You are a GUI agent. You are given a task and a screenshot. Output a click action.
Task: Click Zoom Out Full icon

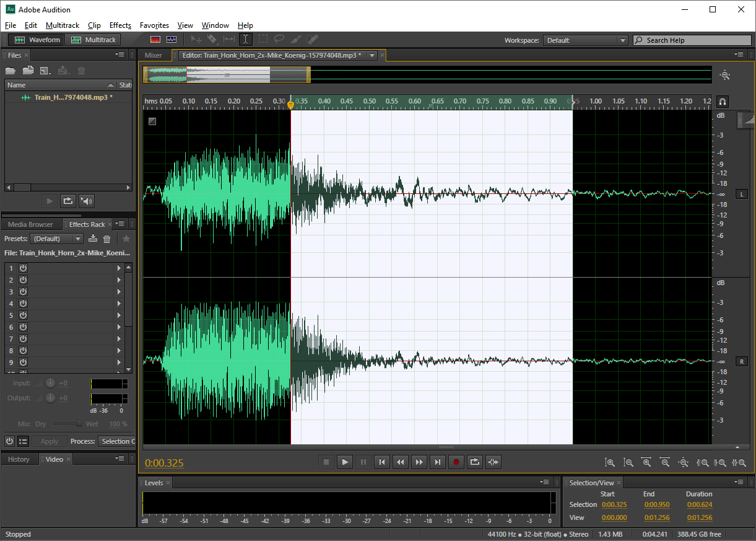[x=683, y=462]
